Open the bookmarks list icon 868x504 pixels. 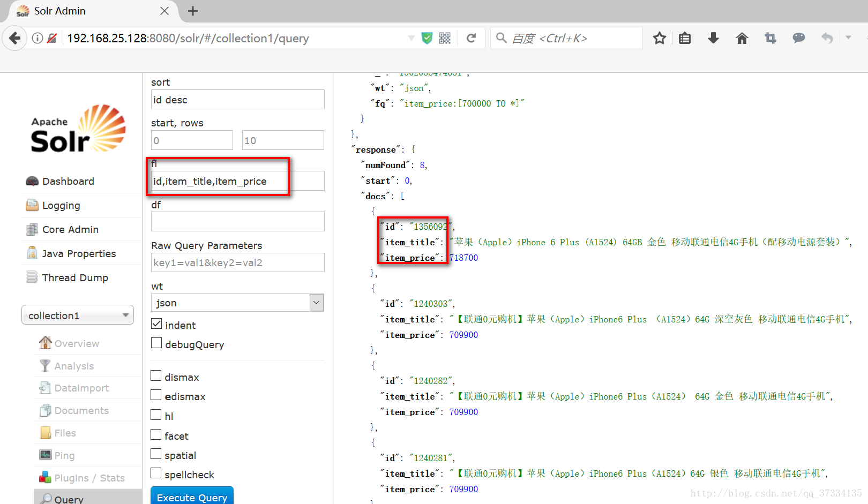coord(685,38)
